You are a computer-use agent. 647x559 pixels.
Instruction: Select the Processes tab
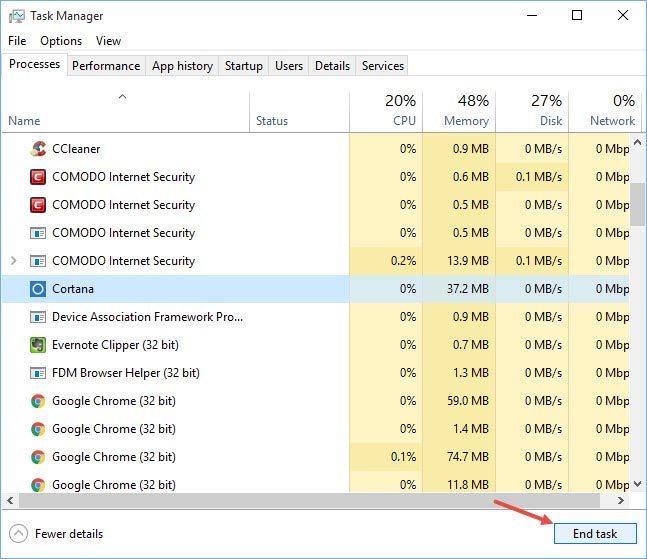pyautogui.click(x=35, y=64)
